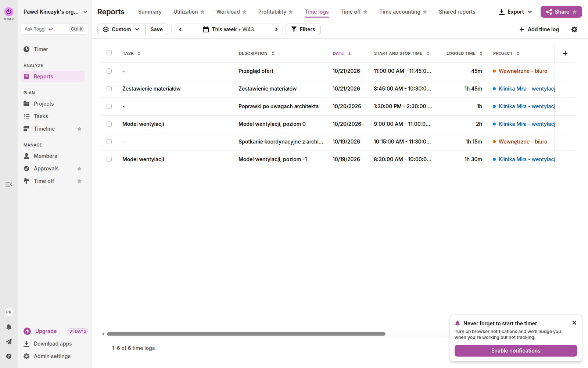The height and width of the screenshot is (368, 588).
Task: Open the Filters button
Action: [303, 29]
